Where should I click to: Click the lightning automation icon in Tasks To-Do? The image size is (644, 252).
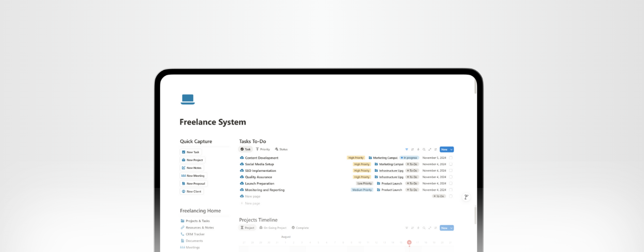coord(418,149)
